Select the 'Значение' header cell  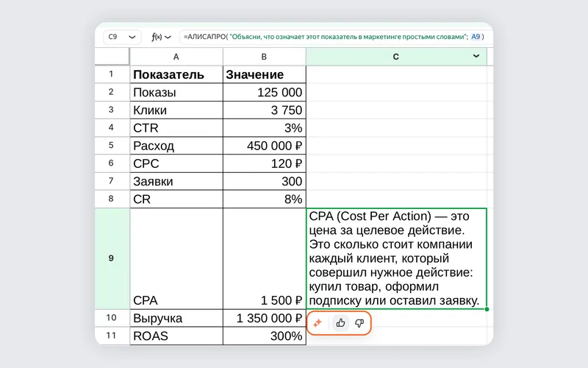(x=265, y=74)
